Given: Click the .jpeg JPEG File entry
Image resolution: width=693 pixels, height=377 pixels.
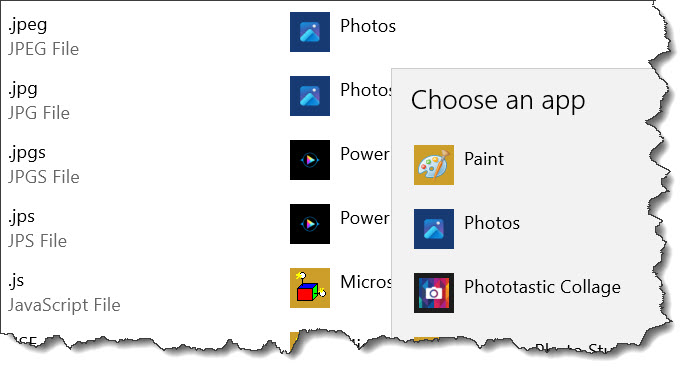Looking at the screenshot, I should (x=43, y=37).
